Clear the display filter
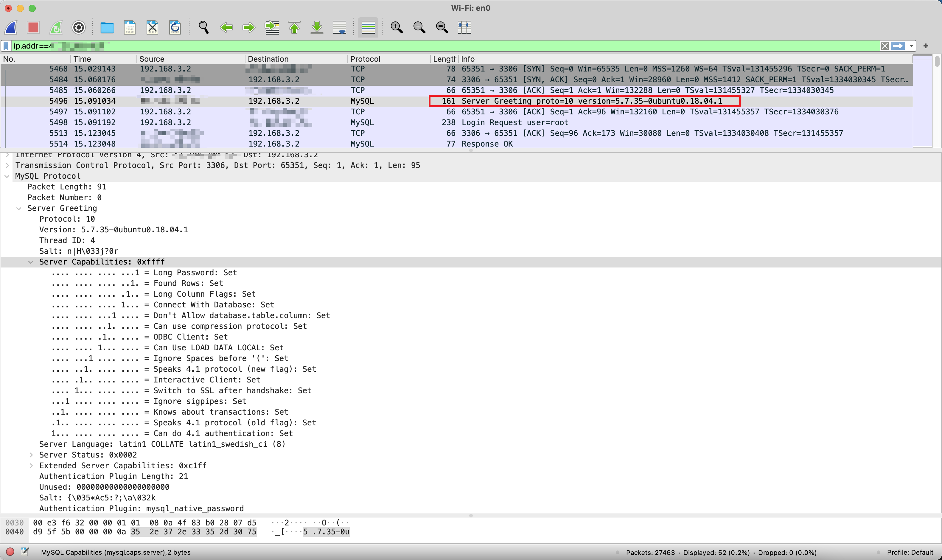 [x=885, y=46]
